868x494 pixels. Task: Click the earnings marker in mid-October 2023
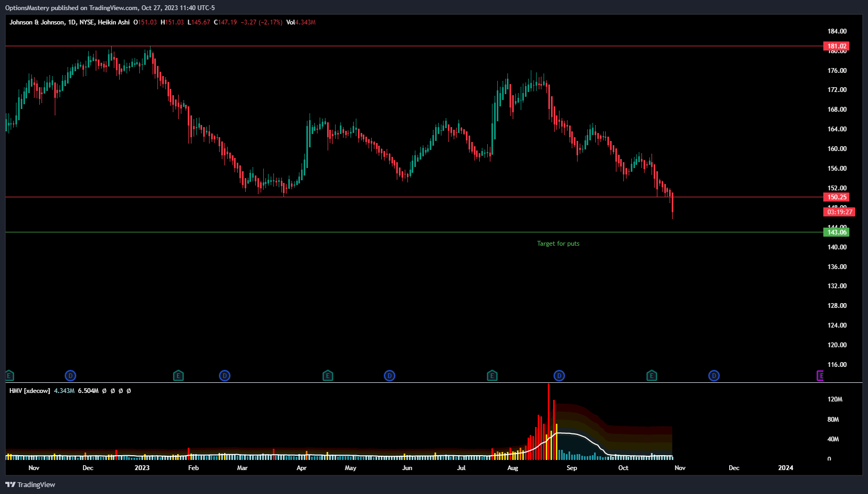(x=652, y=376)
